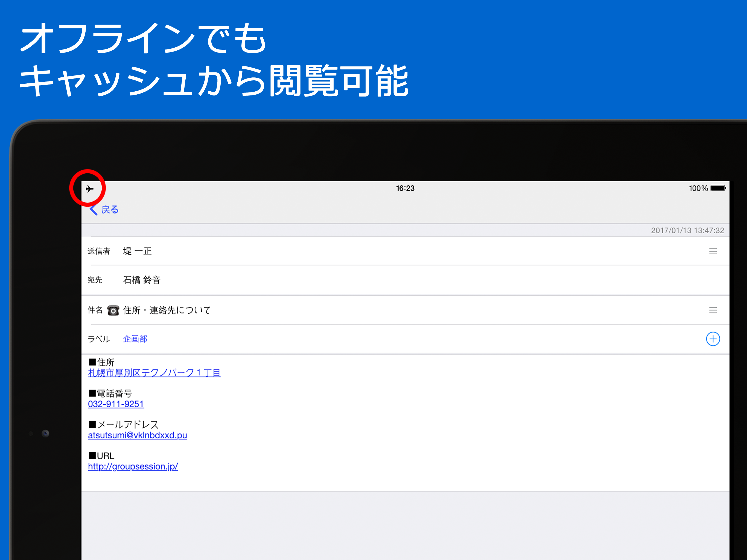This screenshot has height=560, width=747.
Task: Open the address link 札幌市厚別区テクノパーク１丁目
Action: [154, 373]
